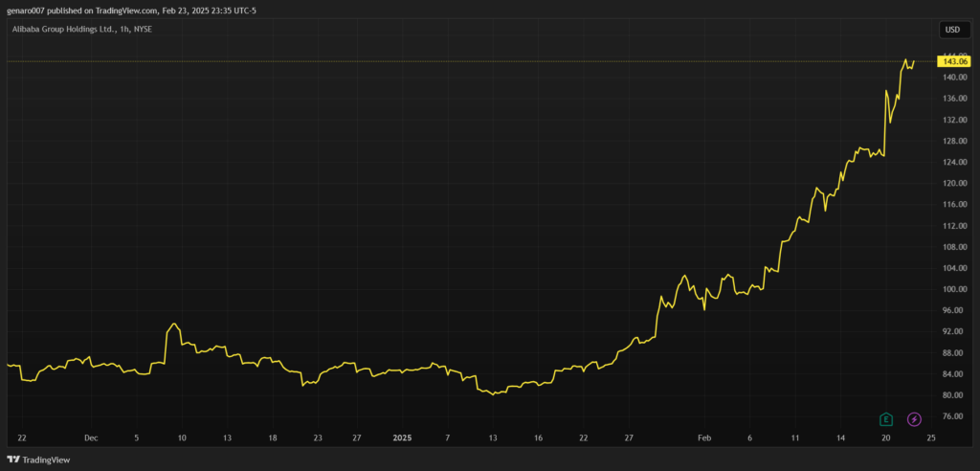The width and height of the screenshot is (980, 471).
Task: Click the Alibaba Group Holdings Ltd. chart title
Action: 80,30
